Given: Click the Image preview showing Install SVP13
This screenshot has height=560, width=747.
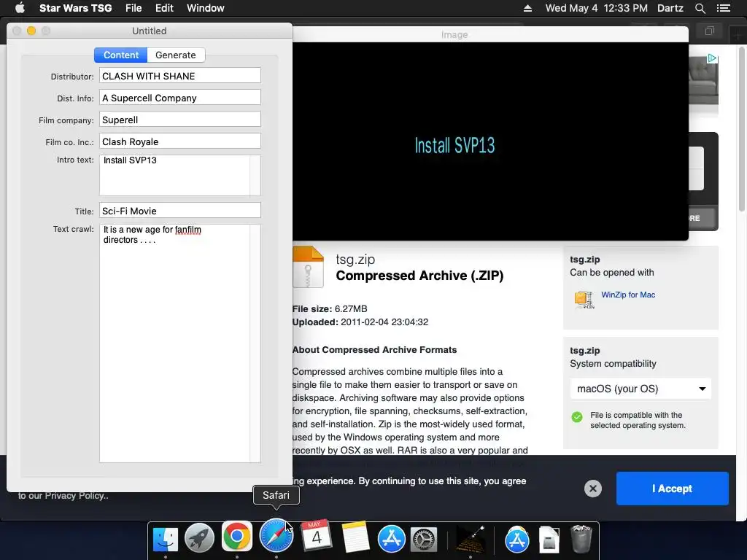Looking at the screenshot, I should click(490, 141).
